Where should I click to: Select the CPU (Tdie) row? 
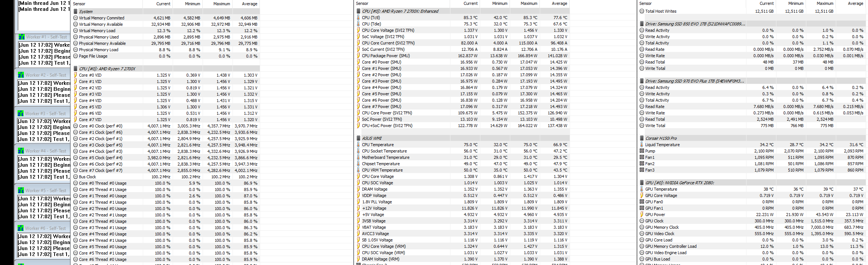point(462,24)
